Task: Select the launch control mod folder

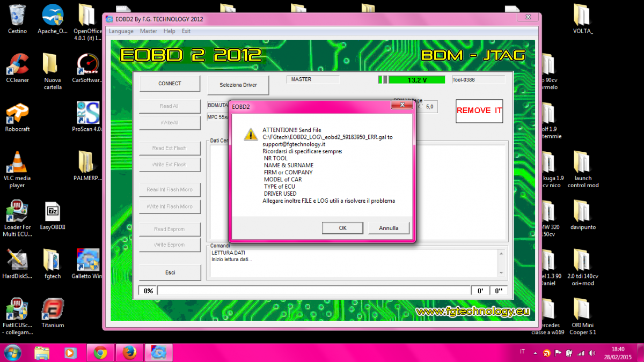Action: tap(583, 169)
